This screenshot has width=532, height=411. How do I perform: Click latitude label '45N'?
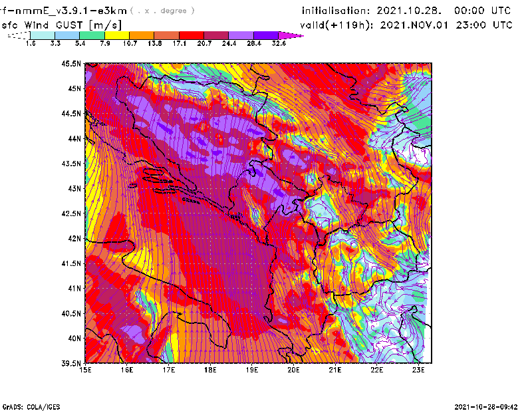coord(74,88)
